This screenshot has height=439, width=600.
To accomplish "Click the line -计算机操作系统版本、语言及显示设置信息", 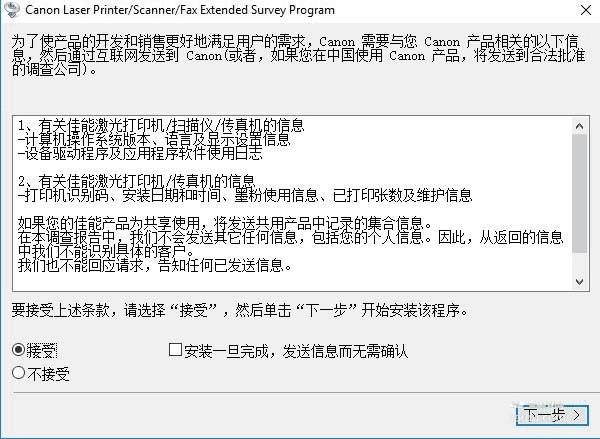I will pos(154,139).
